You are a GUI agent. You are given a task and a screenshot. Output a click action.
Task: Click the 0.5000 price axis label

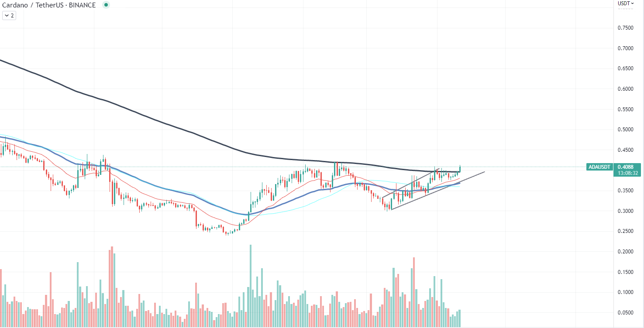pos(625,130)
